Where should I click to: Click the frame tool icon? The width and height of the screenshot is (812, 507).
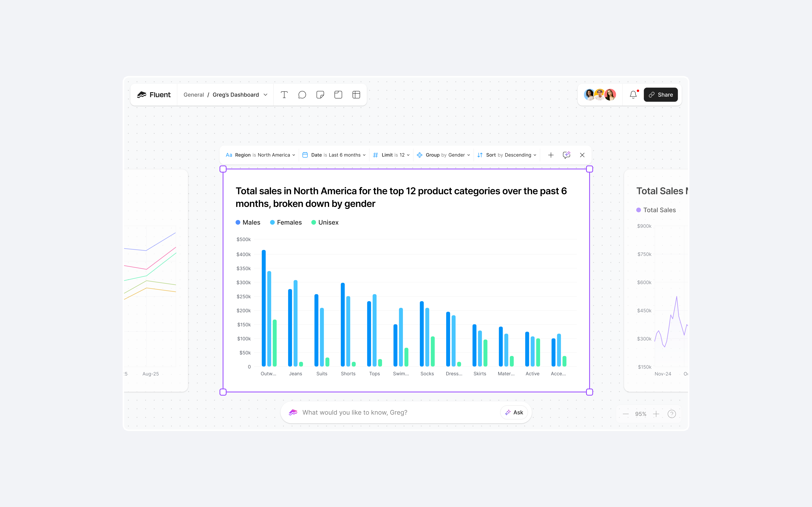(x=338, y=95)
